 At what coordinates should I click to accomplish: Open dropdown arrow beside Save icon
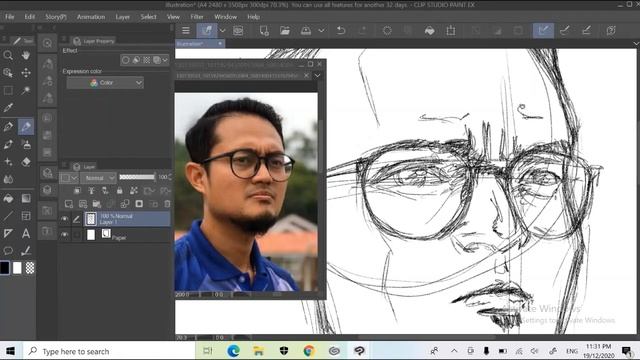click(x=322, y=31)
